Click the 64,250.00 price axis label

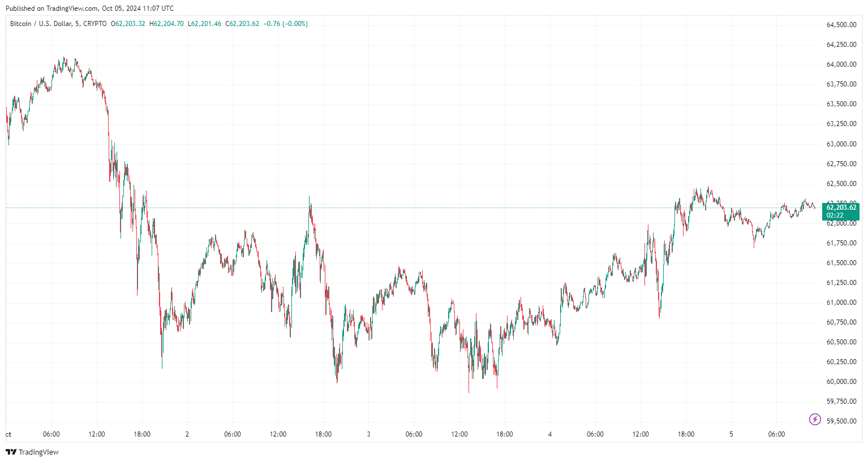(841, 45)
